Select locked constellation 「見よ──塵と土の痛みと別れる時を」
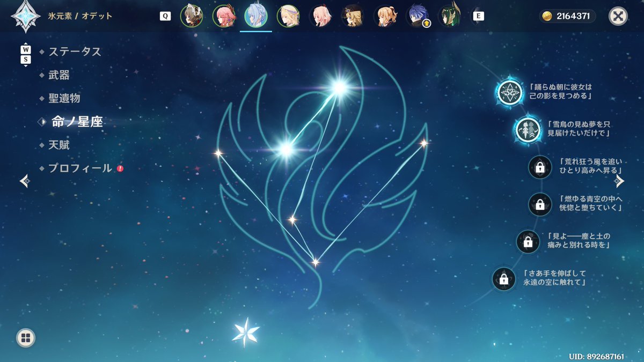This screenshot has height=362, width=644. [x=528, y=241]
